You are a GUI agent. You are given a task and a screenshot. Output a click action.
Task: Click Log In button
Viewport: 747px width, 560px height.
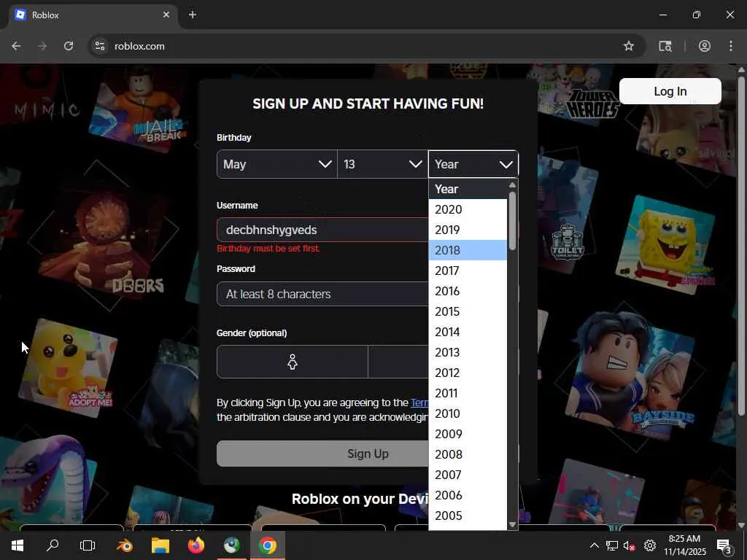coord(670,91)
